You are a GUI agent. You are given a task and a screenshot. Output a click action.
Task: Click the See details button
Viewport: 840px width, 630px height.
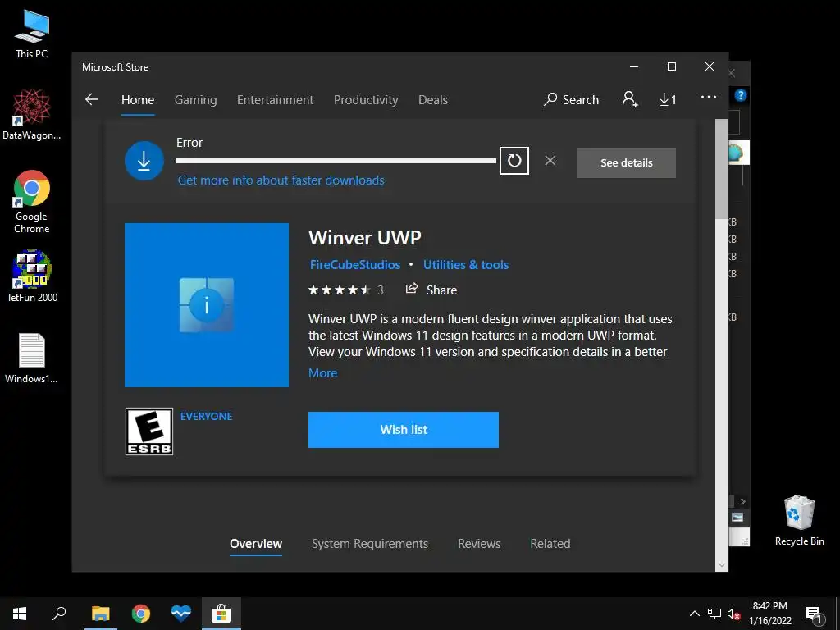click(627, 163)
